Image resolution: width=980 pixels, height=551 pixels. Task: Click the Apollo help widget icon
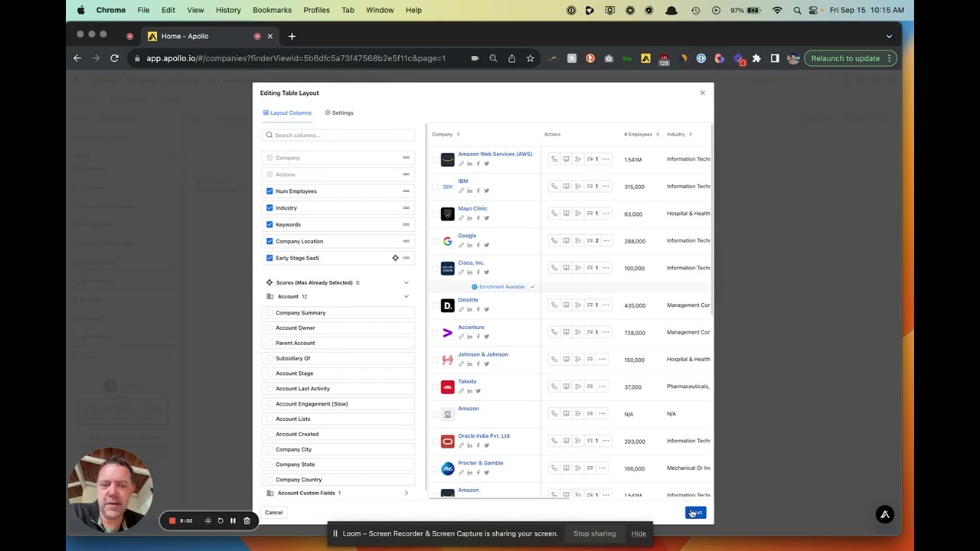coord(884,514)
